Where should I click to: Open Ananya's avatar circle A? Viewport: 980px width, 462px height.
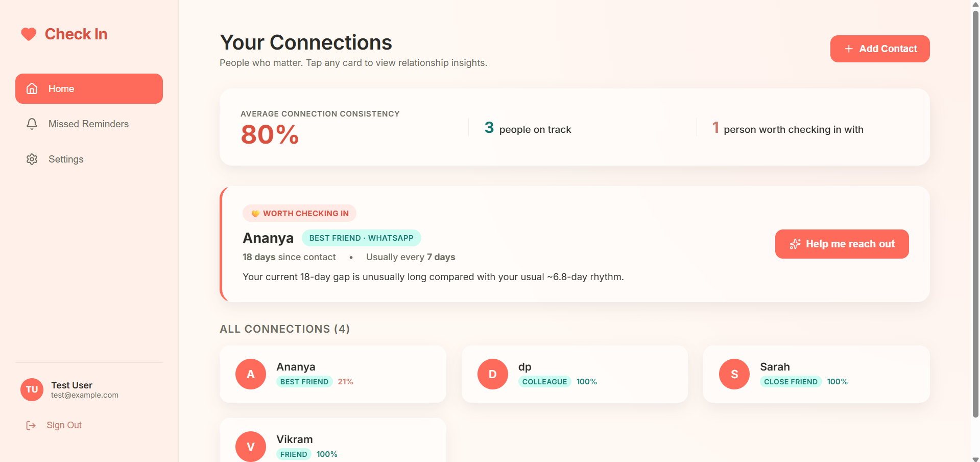pos(251,374)
